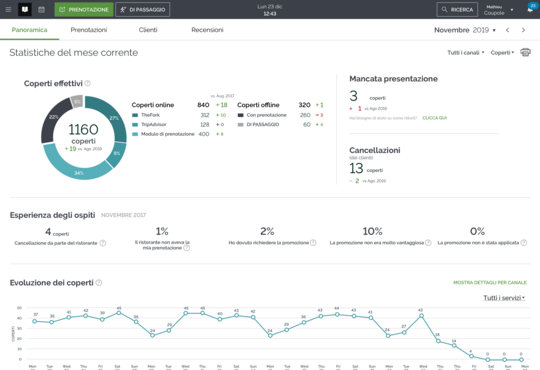Go to previous month arrow
540x370 pixels.
(508, 30)
